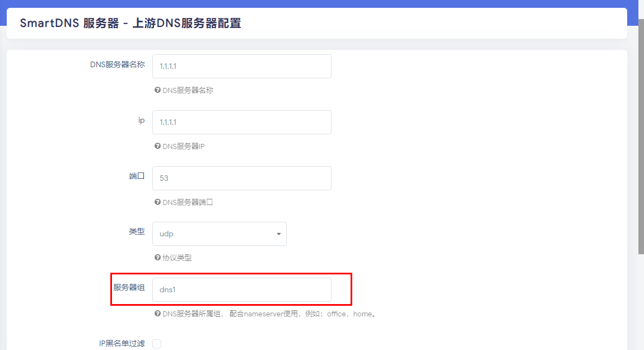Click the 协议类型 hint text
Image resolution: width=644 pixels, height=350 pixels.
point(177,258)
